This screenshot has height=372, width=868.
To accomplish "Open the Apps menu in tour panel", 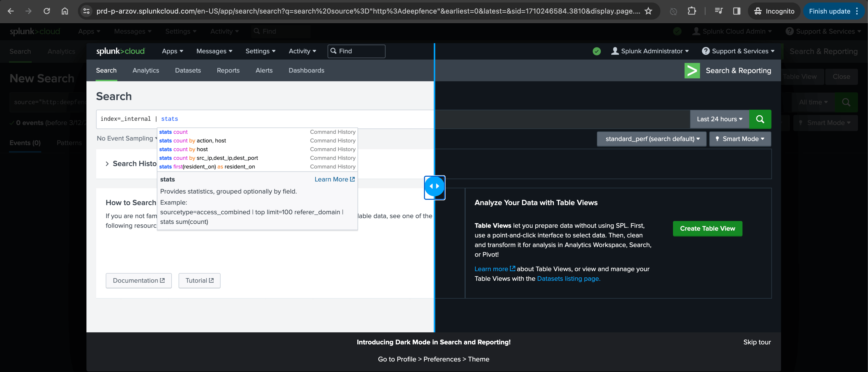I will pos(172,51).
